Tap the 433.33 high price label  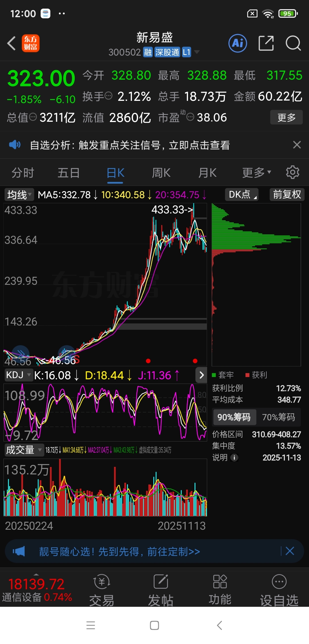[x=172, y=209]
